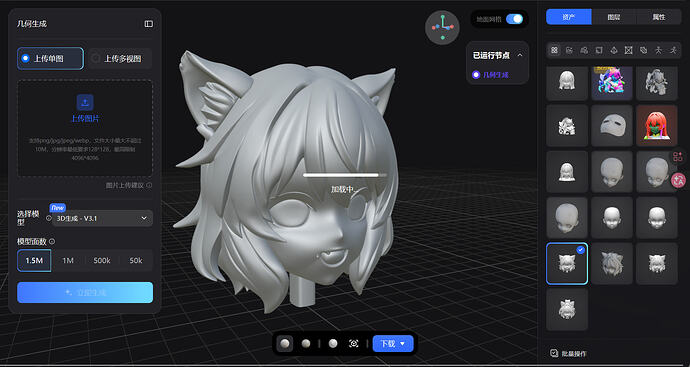Image resolution: width=690 pixels, height=367 pixels.
Task: Click the blue upload arrow icon
Action: (85, 102)
